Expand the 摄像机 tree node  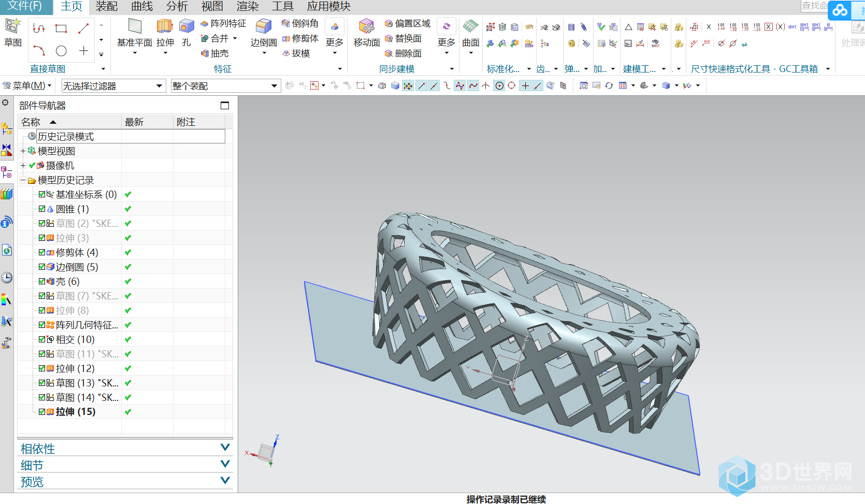(23, 165)
